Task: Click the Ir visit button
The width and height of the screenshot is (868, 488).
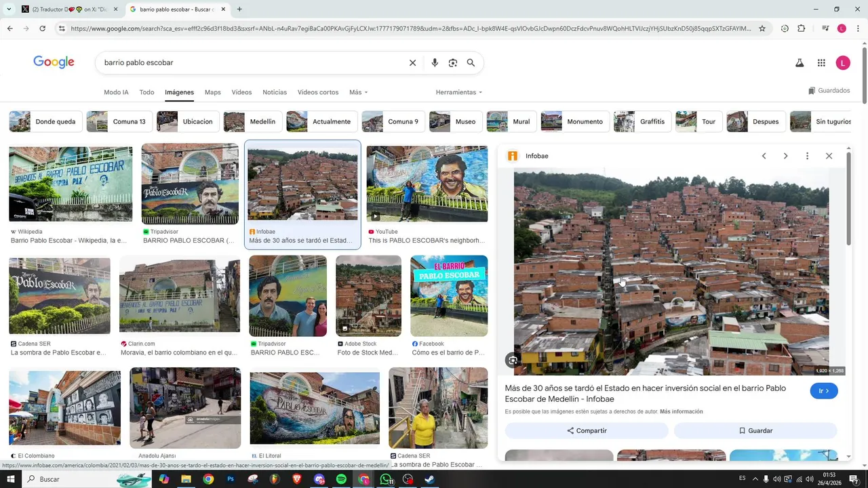Action: [824, 391]
